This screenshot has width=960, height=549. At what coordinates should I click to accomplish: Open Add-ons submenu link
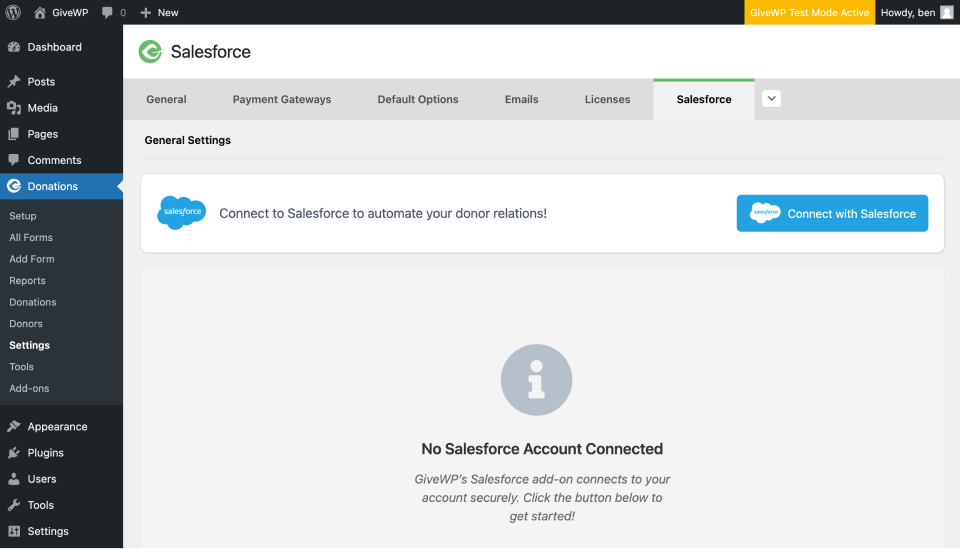click(x=29, y=388)
